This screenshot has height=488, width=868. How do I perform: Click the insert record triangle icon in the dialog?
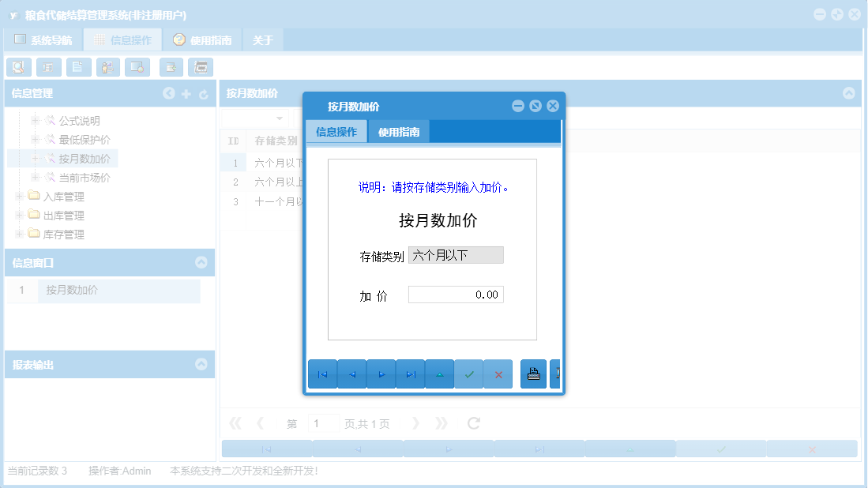[439, 374]
